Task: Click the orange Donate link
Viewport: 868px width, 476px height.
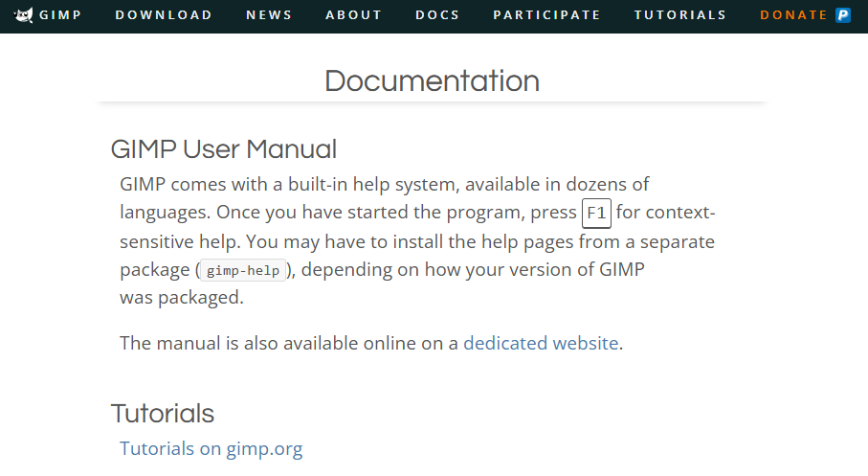Action: [793, 15]
